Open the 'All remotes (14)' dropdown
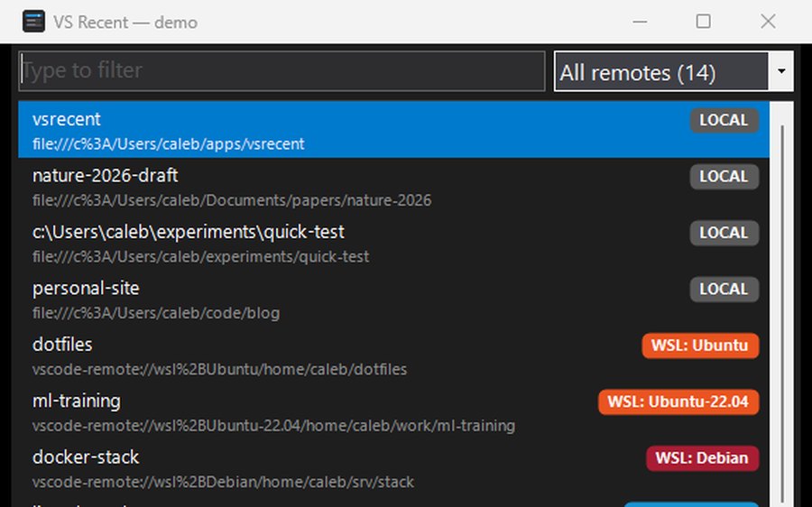 673,71
